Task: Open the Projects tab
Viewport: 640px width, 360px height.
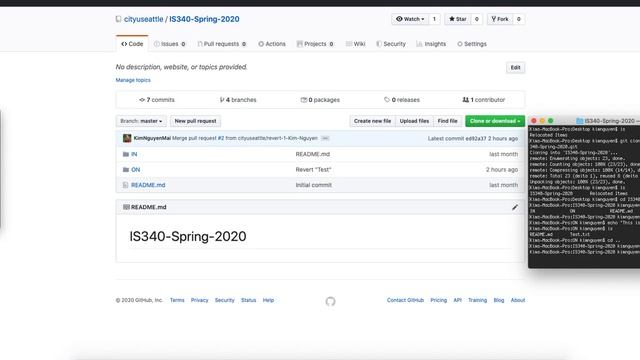Action: pyautogui.click(x=315, y=44)
